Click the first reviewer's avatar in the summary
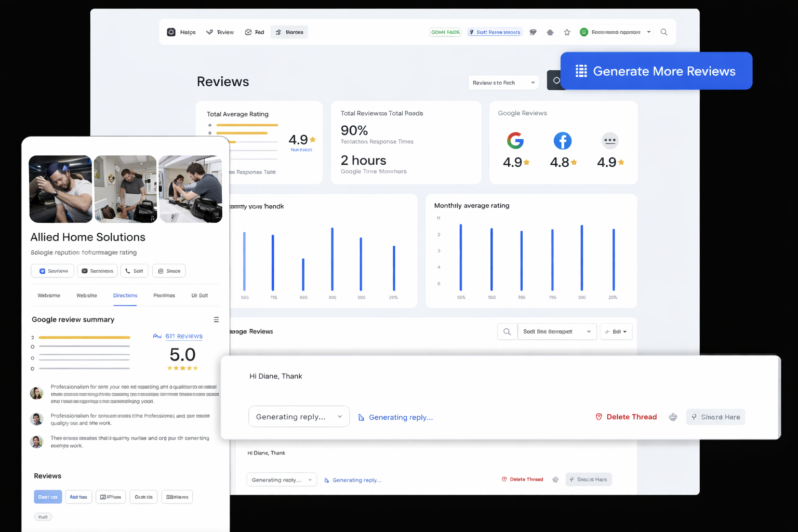 36,393
